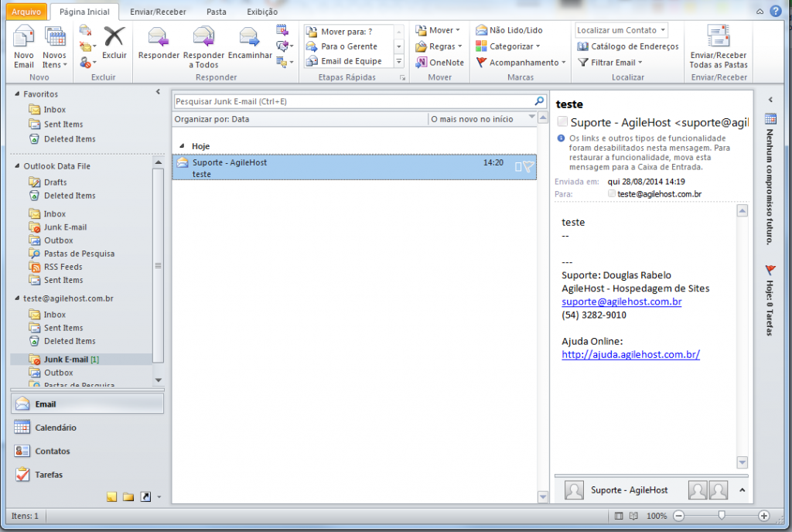The image size is (792, 532).
Task: Open the OneNote button
Action: [439, 63]
